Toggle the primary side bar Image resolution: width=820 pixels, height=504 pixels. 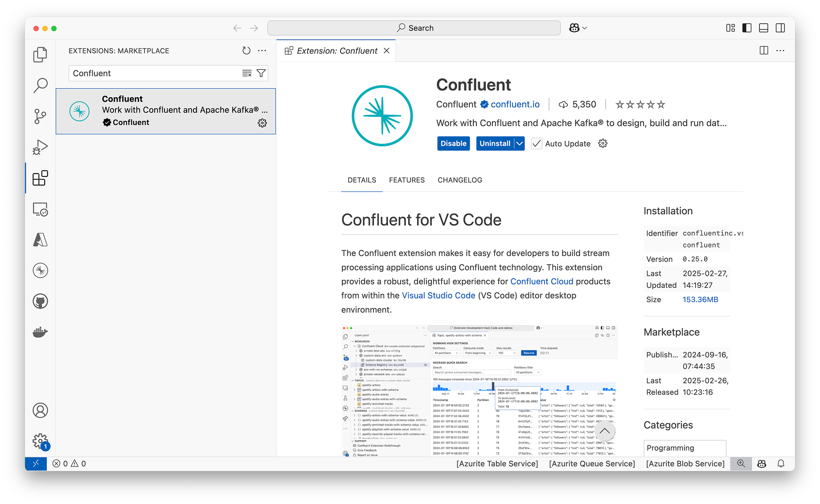pos(747,28)
